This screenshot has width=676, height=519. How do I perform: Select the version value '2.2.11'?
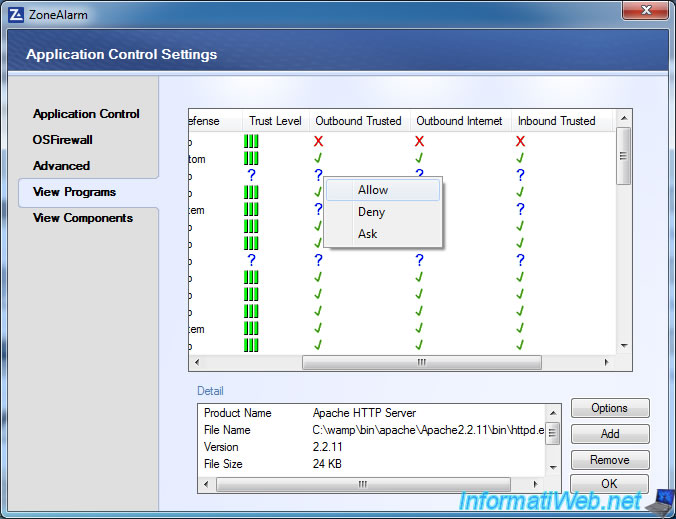(327, 447)
